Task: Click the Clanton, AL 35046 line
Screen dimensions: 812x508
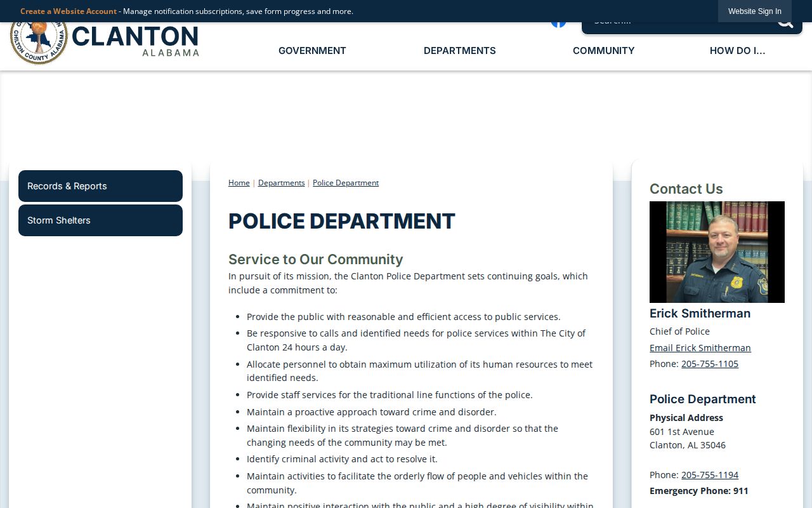Action: pos(688,445)
